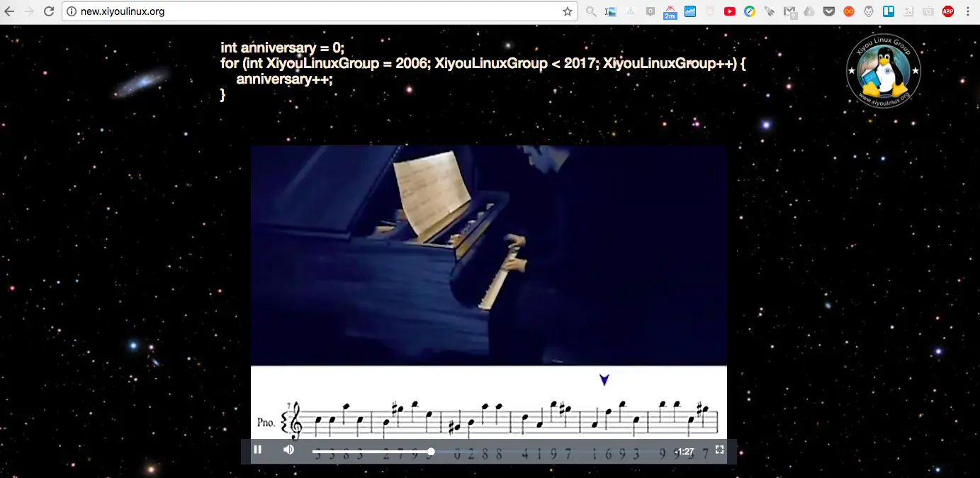Open the magnifier search extension
This screenshot has height=478, width=980.
591,11
